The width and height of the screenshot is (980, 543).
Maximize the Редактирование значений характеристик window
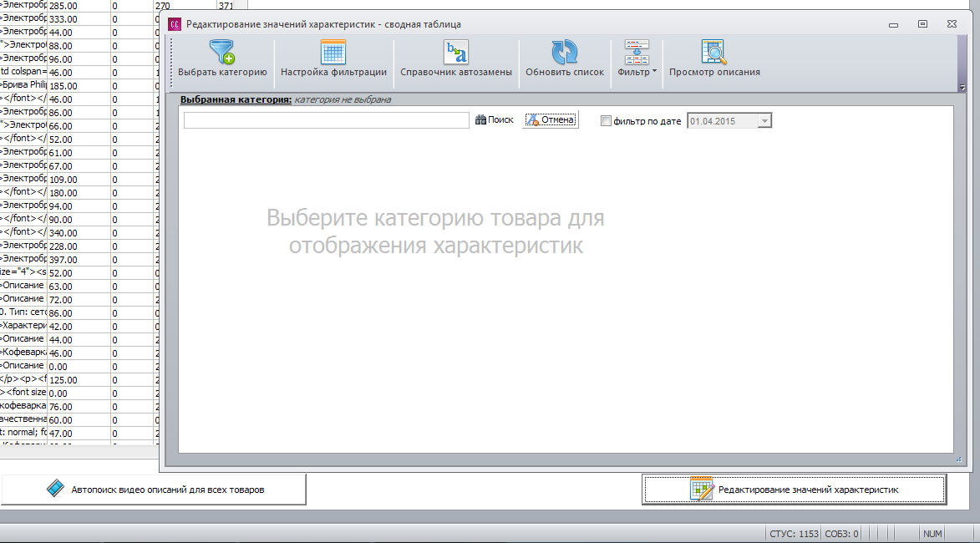tap(922, 24)
